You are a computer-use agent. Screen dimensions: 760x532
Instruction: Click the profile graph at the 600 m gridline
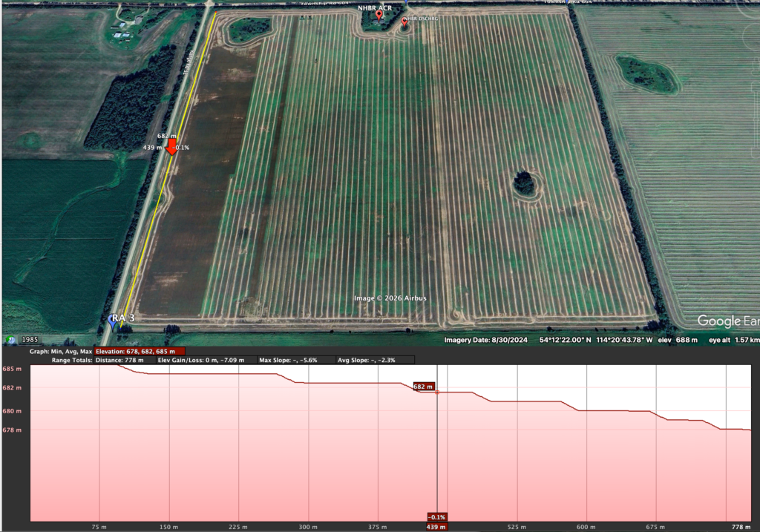[587, 445]
